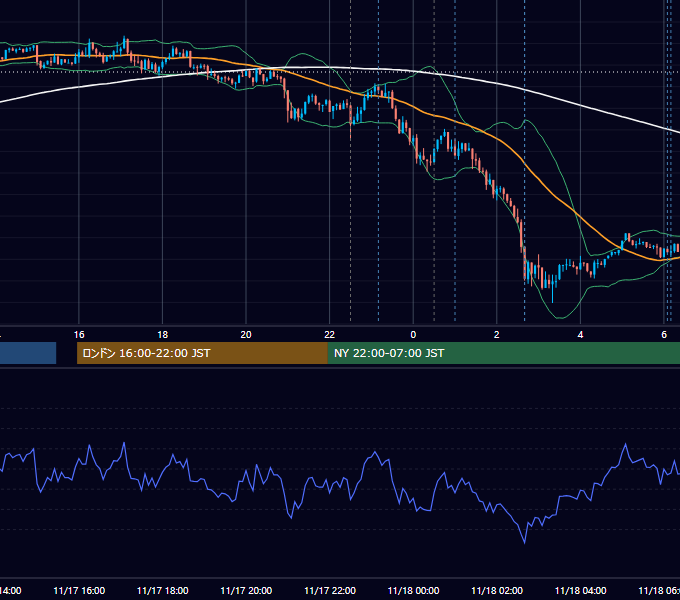Click the 11/17 16:00 date label
This screenshot has height=600, width=680.
tap(79, 590)
